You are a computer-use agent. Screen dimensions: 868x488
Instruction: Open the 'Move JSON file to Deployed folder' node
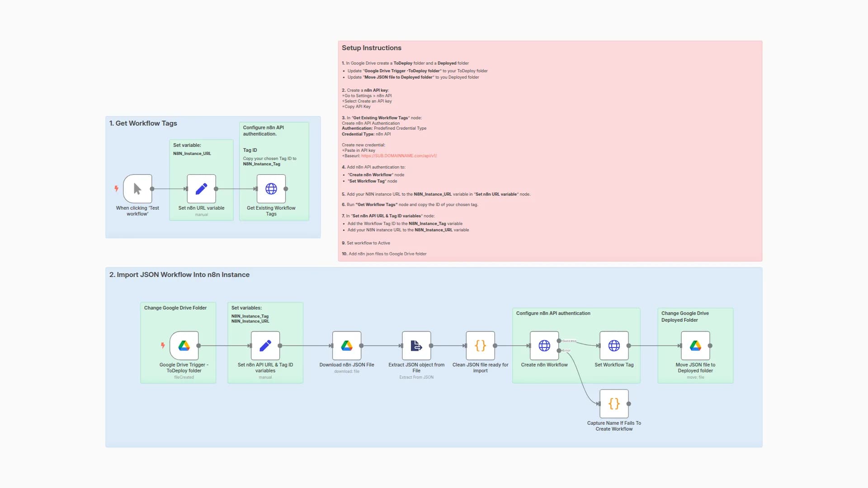click(695, 346)
